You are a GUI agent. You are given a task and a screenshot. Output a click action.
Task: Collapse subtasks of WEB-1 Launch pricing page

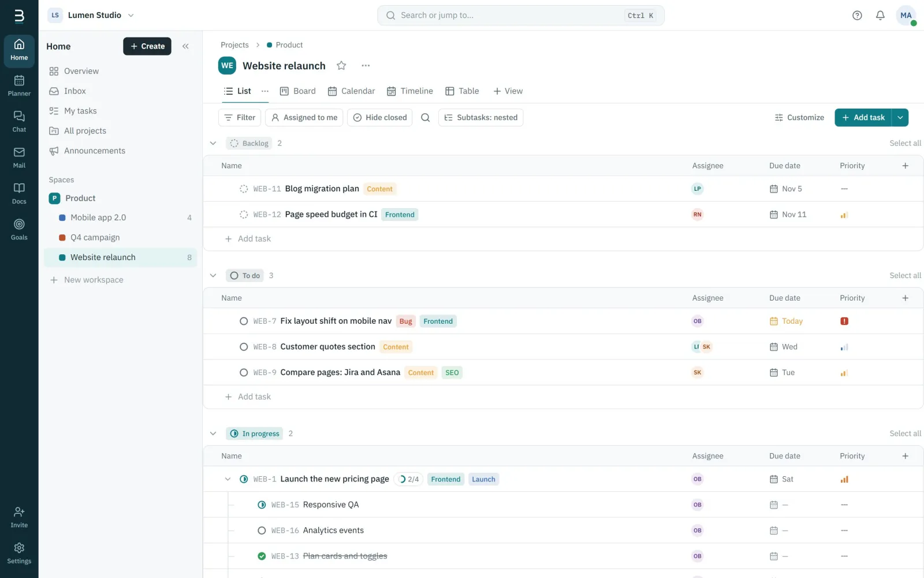coord(228,479)
